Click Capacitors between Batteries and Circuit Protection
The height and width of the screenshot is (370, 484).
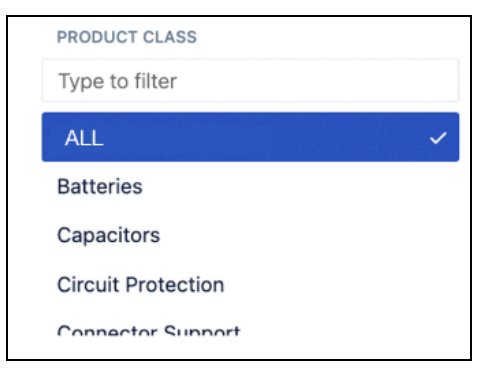tap(109, 235)
